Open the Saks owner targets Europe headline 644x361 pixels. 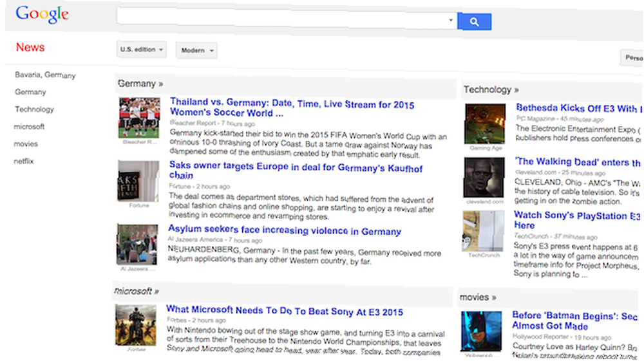(296, 171)
